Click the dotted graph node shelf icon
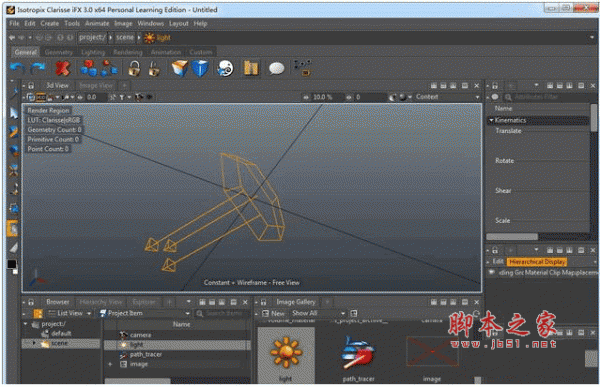The image size is (600, 387). [302, 68]
